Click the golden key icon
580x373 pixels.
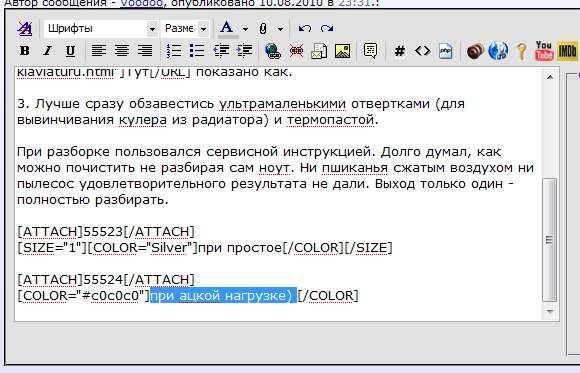click(x=522, y=51)
